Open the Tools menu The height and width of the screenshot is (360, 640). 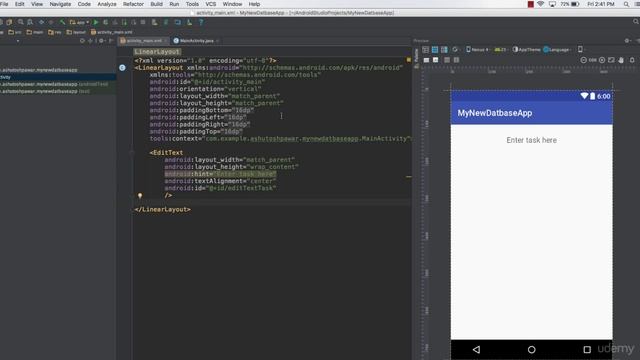192,4
